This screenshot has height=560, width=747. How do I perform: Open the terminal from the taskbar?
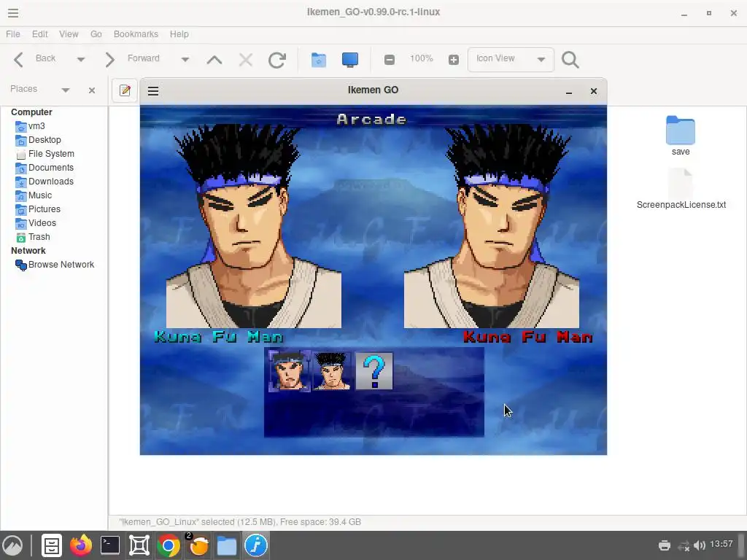click(x=110, y=545)
